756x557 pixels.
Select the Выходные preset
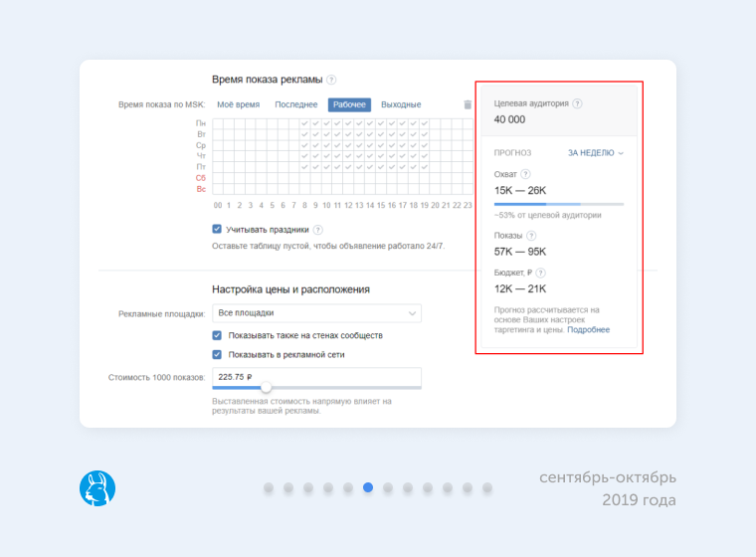pos(401,104)
